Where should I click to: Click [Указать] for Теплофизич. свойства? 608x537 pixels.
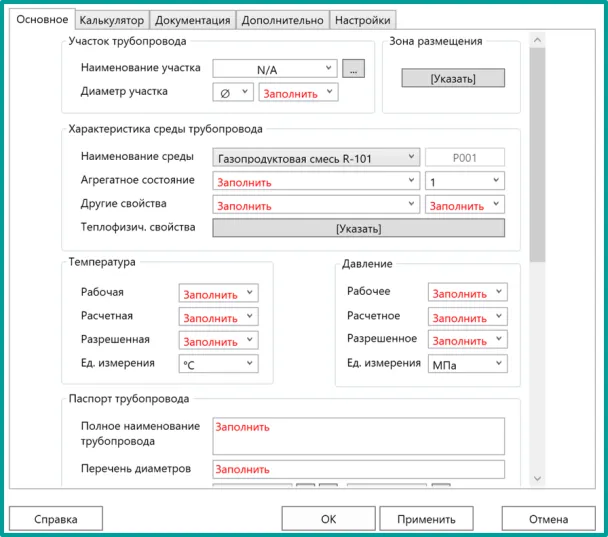(x=359, y=228)
